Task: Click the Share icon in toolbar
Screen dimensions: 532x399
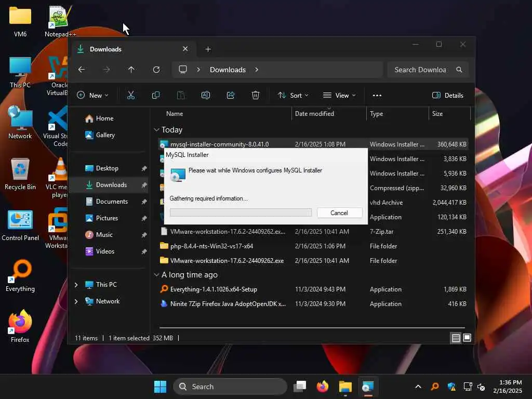Action: pyautogui.click(x=231, y=96)
